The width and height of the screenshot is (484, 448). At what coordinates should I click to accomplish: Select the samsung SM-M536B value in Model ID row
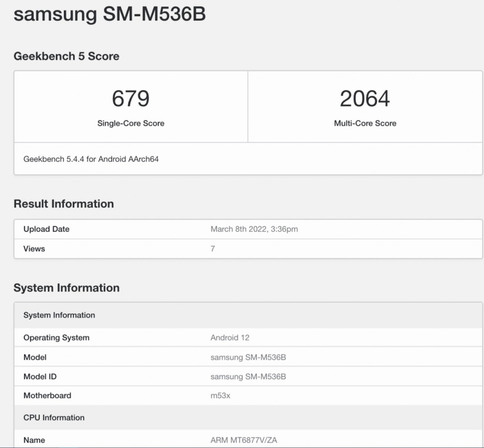(248, 376)
